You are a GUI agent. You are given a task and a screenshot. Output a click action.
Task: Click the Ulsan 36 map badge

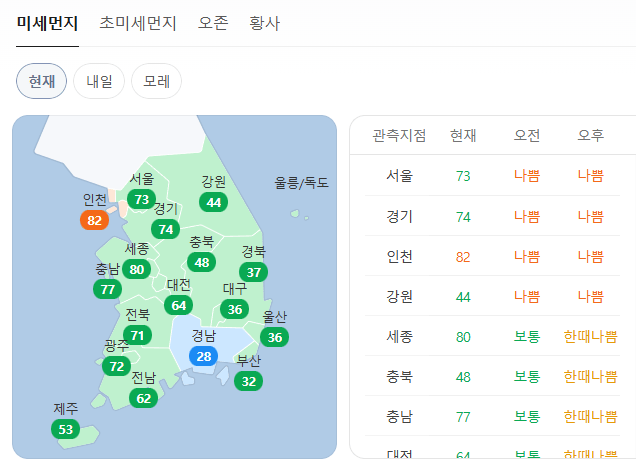pyautogui.click(x=275, y=337)
